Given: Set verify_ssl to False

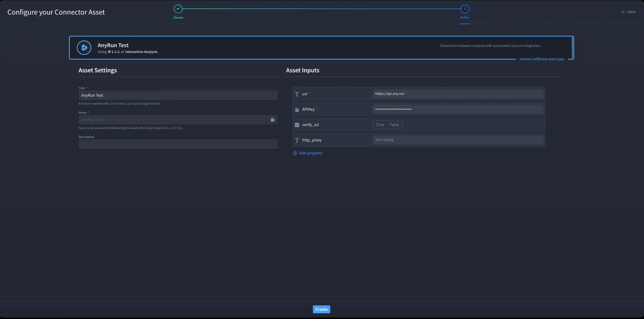Looking at the screenshot, I should pyautogui.click(x=394, y=125).
